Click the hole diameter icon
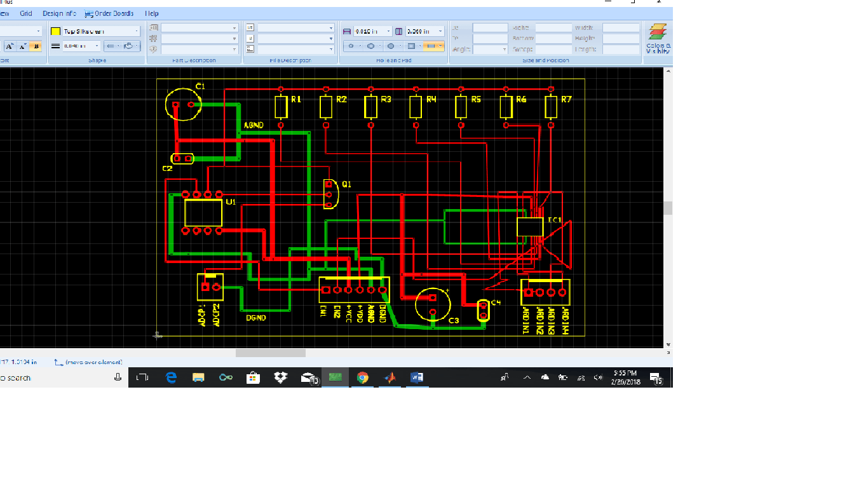 (348, 30)
